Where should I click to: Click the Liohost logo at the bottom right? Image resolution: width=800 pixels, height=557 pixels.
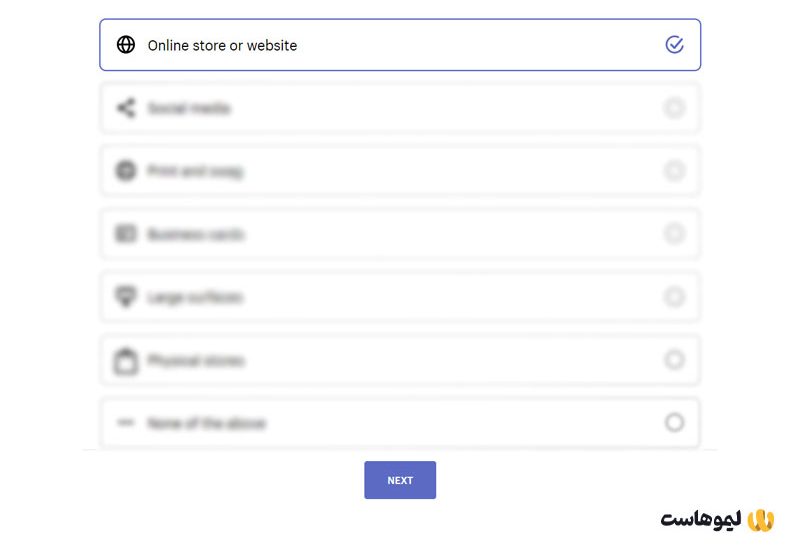click(x=717, y=520)
